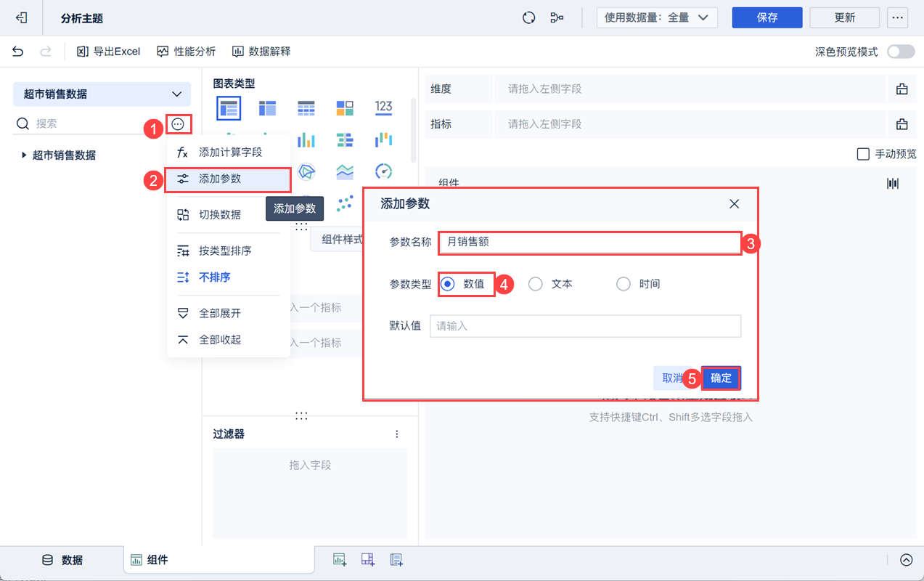
Task: Select the radar chart type
Action: pyautogui.click(x=307, y=171)
